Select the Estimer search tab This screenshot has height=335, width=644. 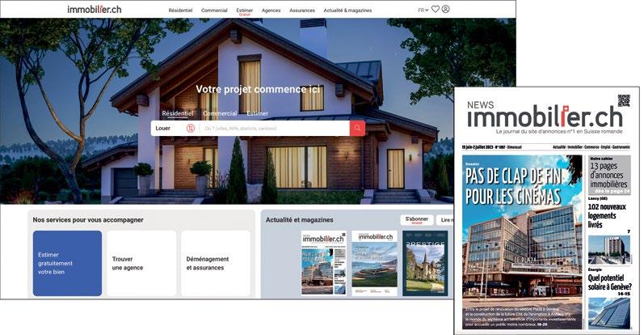258,113
